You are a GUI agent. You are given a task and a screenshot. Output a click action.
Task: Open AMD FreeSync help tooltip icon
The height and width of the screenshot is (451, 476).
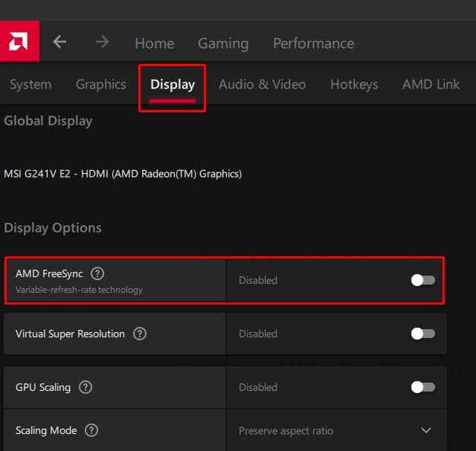97,273
